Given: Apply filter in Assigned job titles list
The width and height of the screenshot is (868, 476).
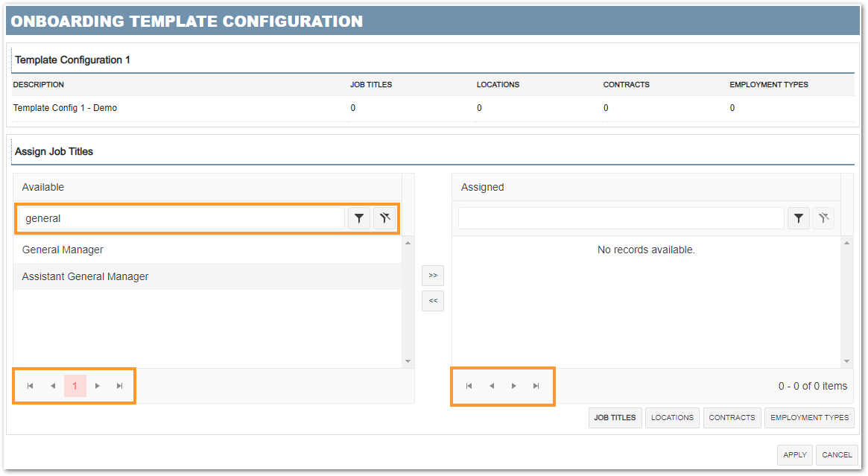Looking at the screenshot, I should click(x=798, y=218).
